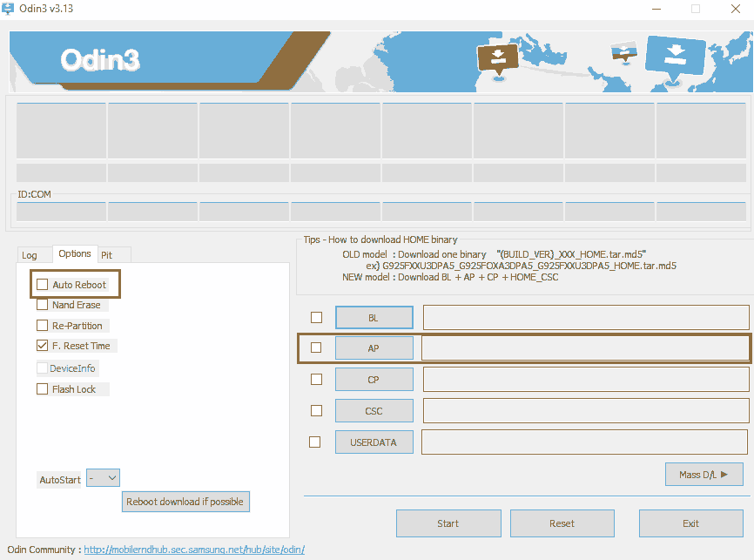This screenshot has width=754, height=560.
Task: Click the Exit button
Action: tap(691, 523)
